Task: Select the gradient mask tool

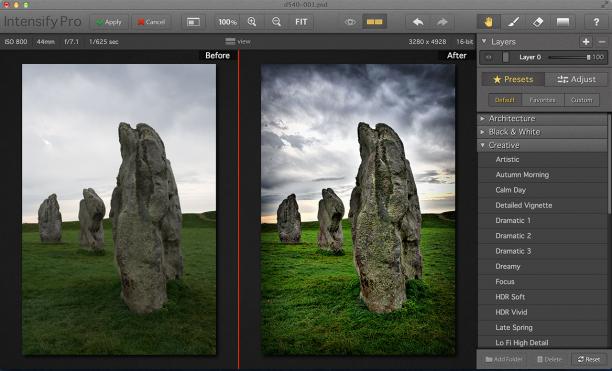Action: [562, 22]
